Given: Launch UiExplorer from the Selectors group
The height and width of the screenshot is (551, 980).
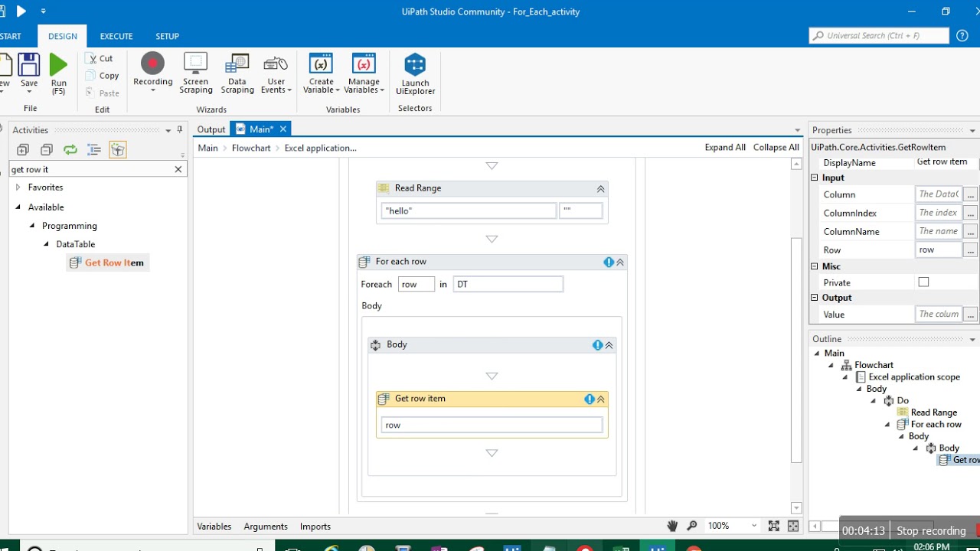Looking at the screenshot, I should 415,74.
